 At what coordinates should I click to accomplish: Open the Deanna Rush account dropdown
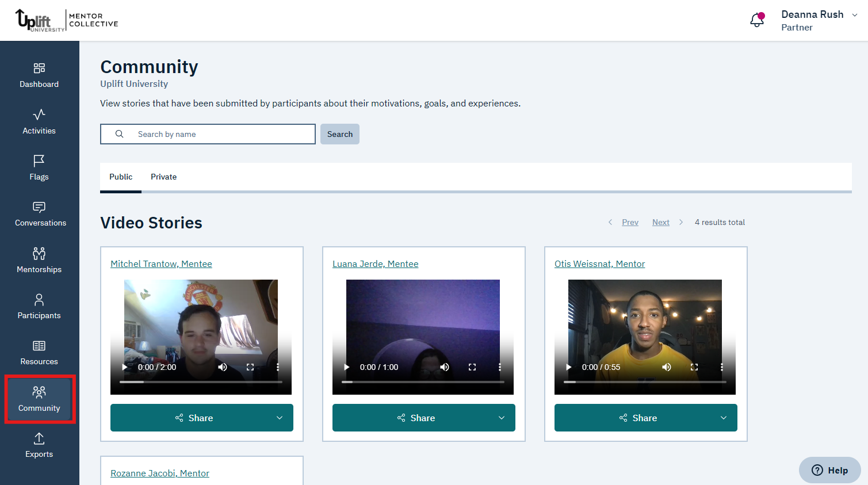tap(855, 15)
